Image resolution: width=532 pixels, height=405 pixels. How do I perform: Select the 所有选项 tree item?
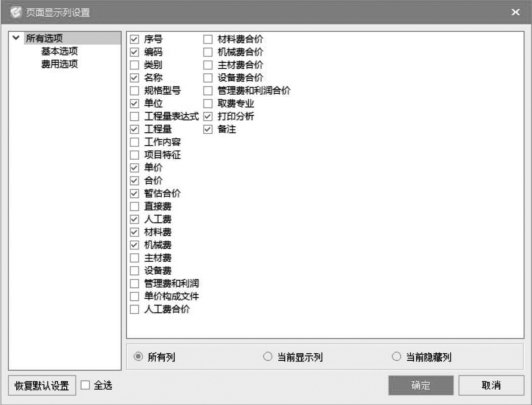[44, 38]
